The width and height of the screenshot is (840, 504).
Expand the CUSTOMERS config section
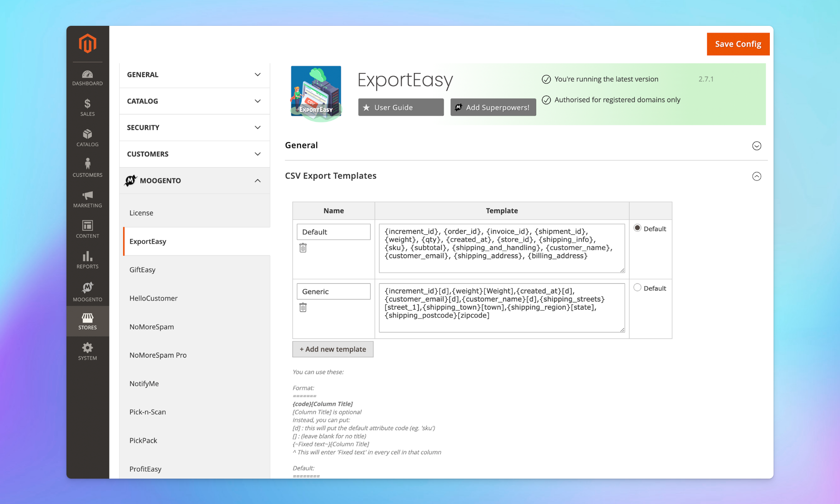point(194,154)
